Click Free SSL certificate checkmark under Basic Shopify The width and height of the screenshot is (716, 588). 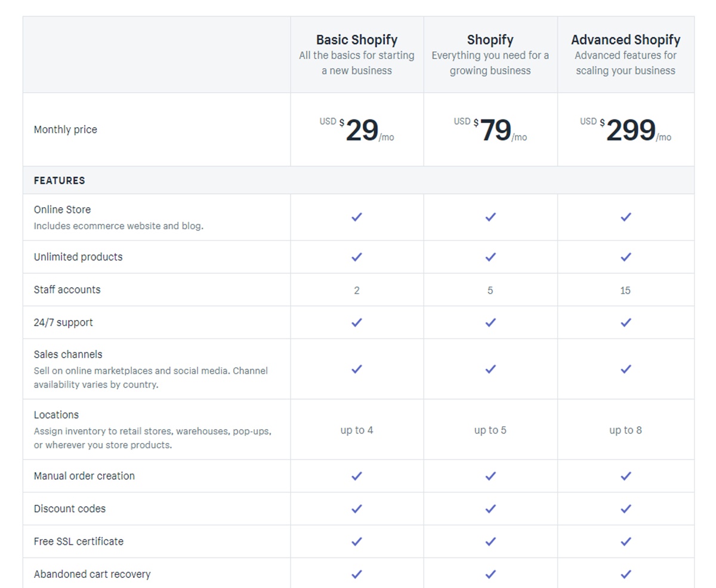(x=357, y=542)
